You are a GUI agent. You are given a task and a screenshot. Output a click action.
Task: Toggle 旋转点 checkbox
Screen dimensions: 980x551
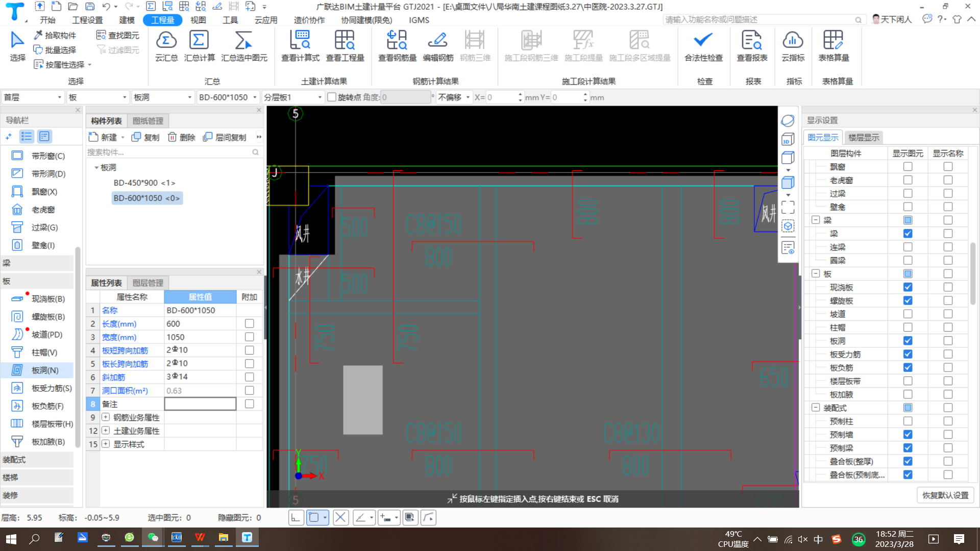[x=332, y=97]
